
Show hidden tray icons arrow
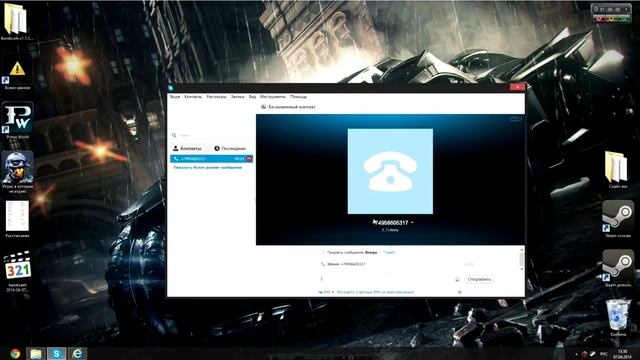(576, 354)
